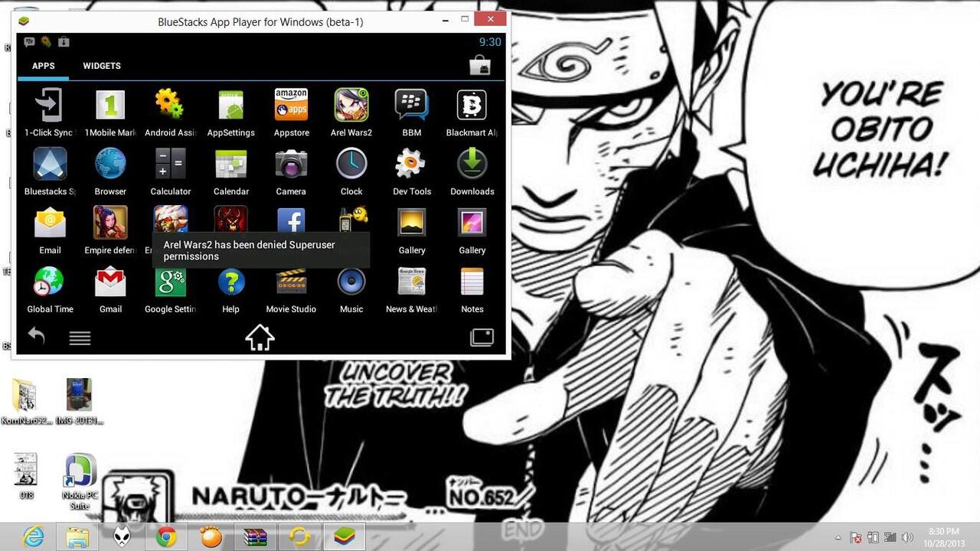Open the Clock app
Viewport: 980px width, 551px height.
pos(351,164)
